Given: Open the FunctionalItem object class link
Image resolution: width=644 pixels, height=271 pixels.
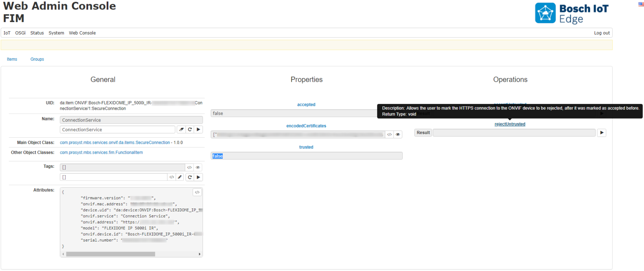Looking at the screenshot, I should 101,152.
